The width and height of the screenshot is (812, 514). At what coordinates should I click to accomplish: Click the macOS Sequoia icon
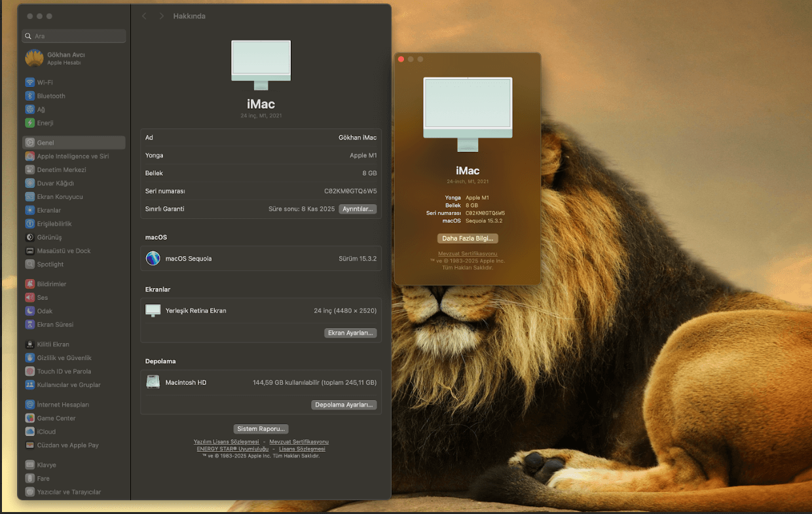click(x=153, y=258)
